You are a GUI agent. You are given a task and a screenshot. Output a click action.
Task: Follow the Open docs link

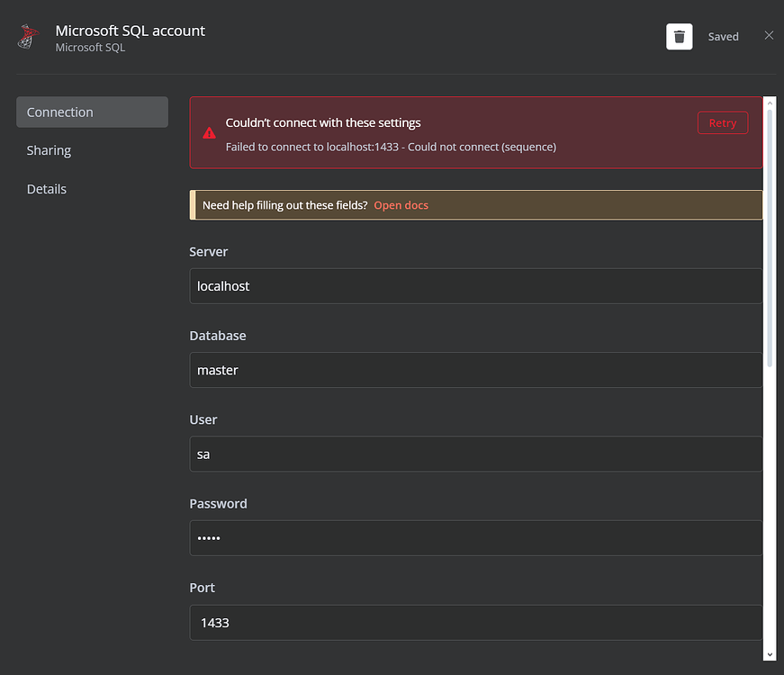[x=401, y=205]
